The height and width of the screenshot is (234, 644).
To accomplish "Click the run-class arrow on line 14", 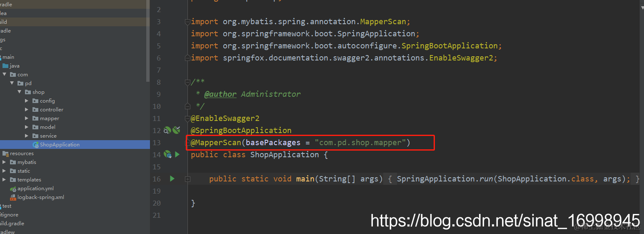I will point(177,154).
